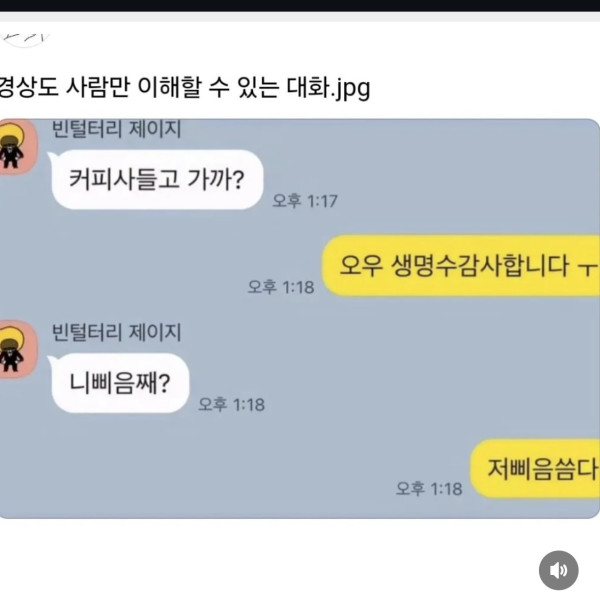Click the timestamp beside the 저삐음씁다 bubble
Image resolution: width=600 pixels, height=605 pixels.
tap(429, 488)
